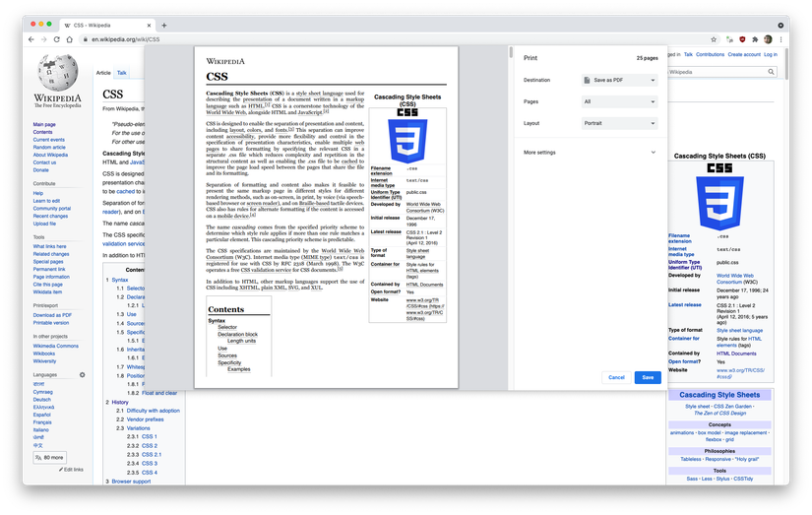Screen dimensions: 812x515
Task: Jump to CSS 2.1 contents entry
Action: pos(152,454)
